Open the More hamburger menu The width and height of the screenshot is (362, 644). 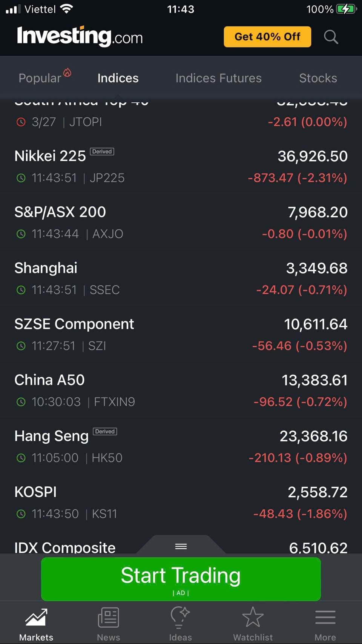(x=325, y=618)
